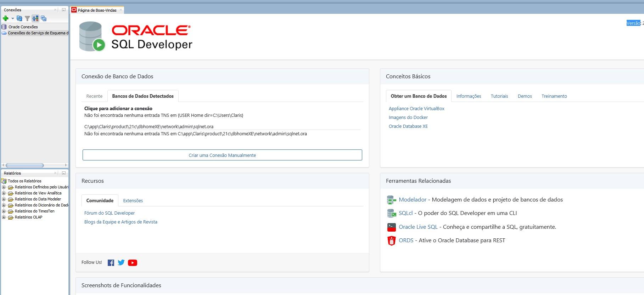Open the Informações tab

point(469,96)
